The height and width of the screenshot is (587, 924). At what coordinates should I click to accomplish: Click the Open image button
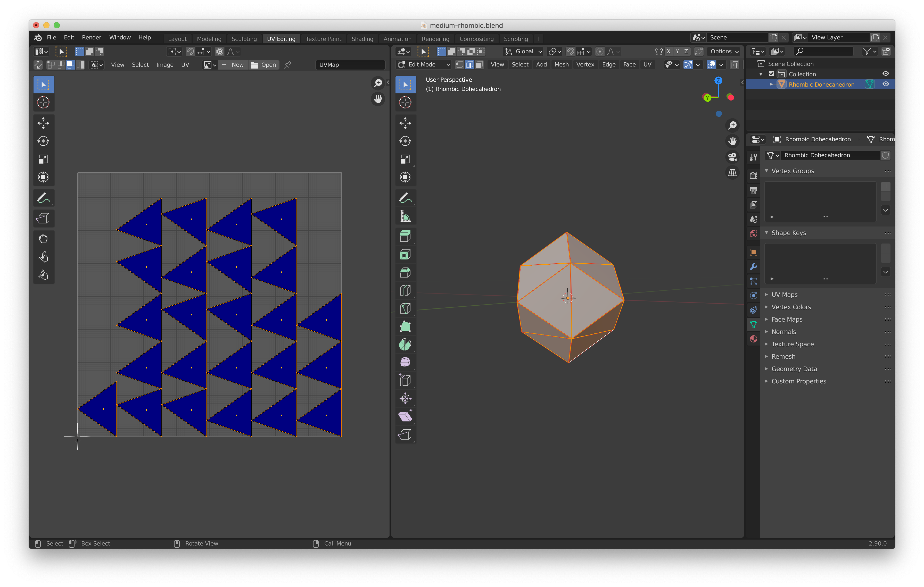pyautogui.click(x=264, y=65)
